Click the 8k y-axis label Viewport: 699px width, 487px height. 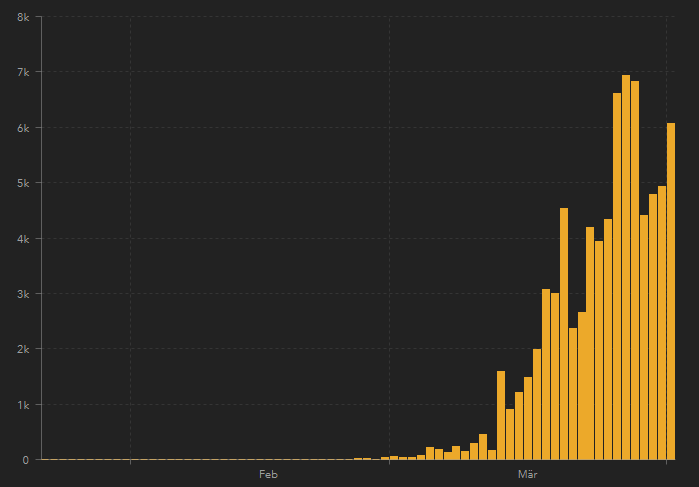23,17
